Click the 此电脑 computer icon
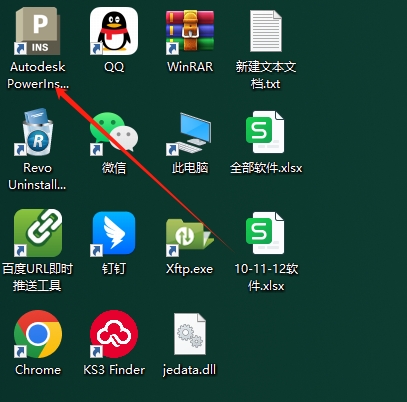The image size is (407, 402). (190, 133)
